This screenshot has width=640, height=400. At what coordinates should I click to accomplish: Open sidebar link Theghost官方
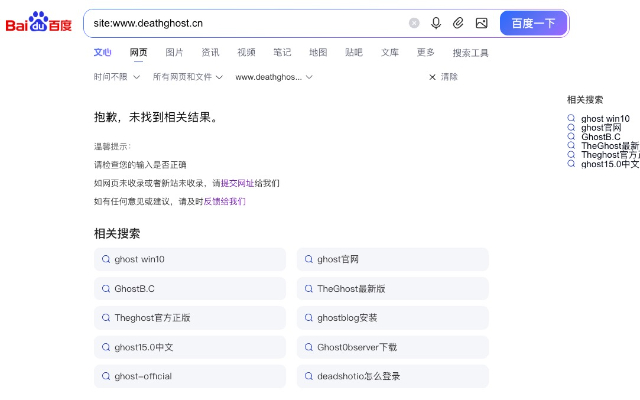(610, 155)
